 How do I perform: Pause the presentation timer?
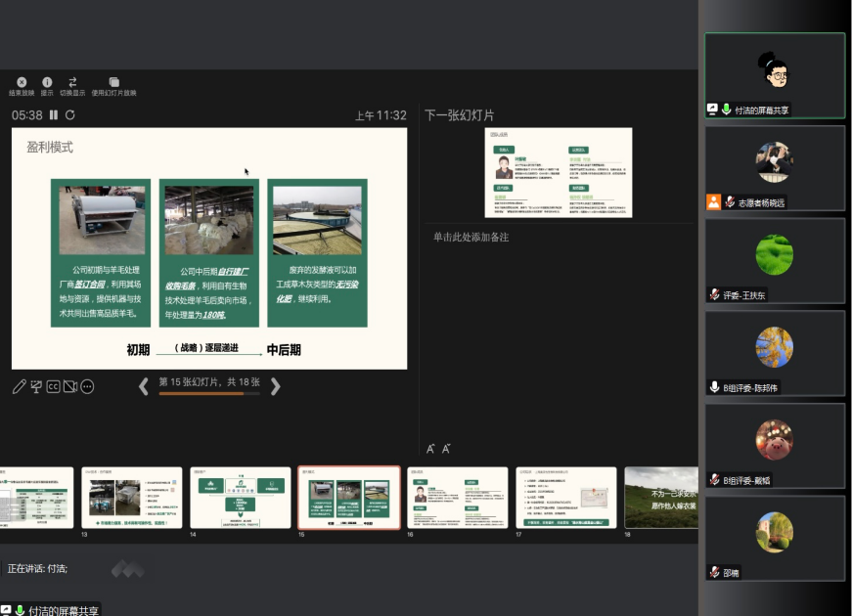pos(54,115)
